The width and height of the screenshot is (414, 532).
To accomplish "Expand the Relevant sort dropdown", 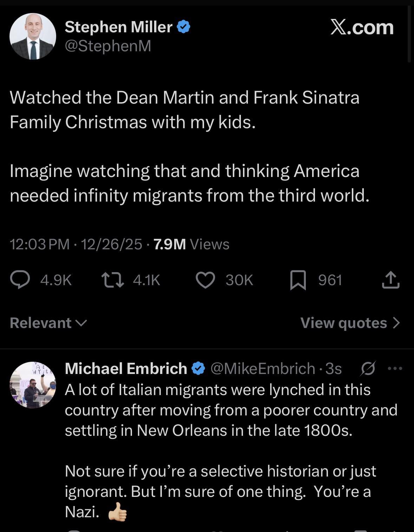I will click(x=48, y=323).
